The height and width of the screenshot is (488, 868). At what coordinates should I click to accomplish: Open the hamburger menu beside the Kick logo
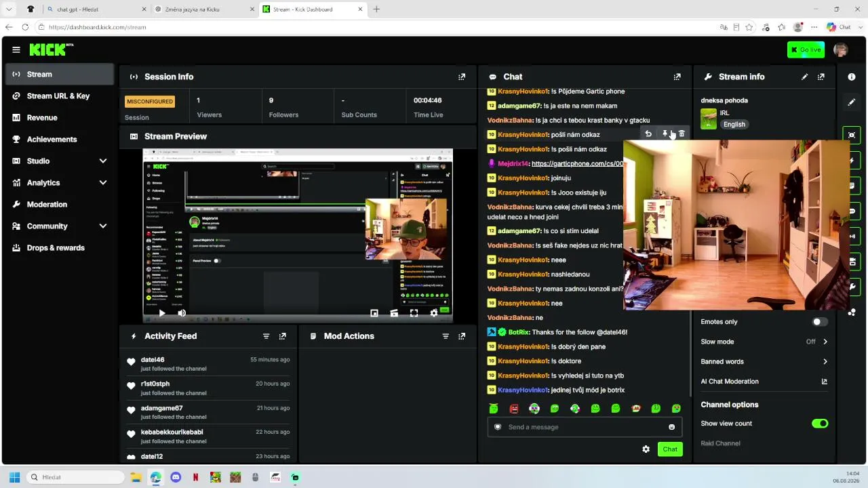[x=16, y=49]
